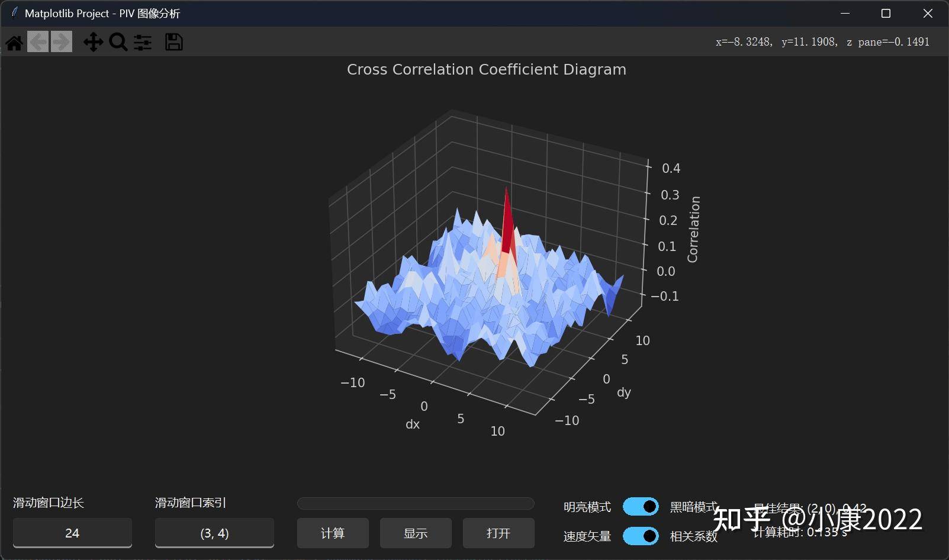
Task: Click the 计算 button
Action: [333, 533]
